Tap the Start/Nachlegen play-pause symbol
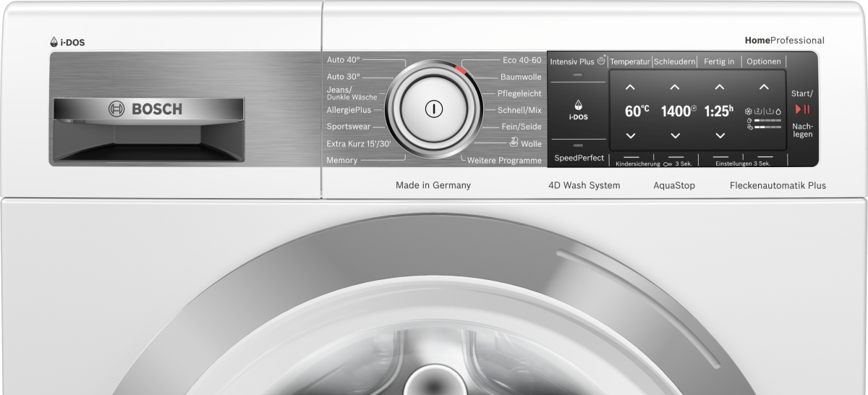 tap(802, 109)
